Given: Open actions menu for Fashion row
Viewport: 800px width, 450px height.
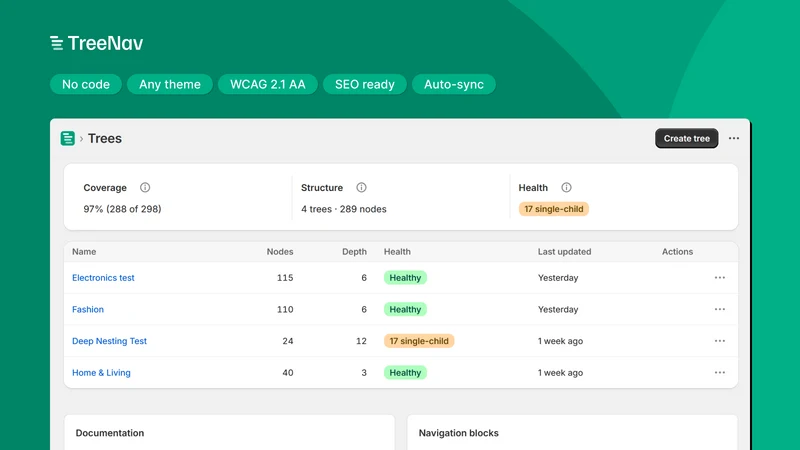Looking at the screenshot, I should point(719,309).
